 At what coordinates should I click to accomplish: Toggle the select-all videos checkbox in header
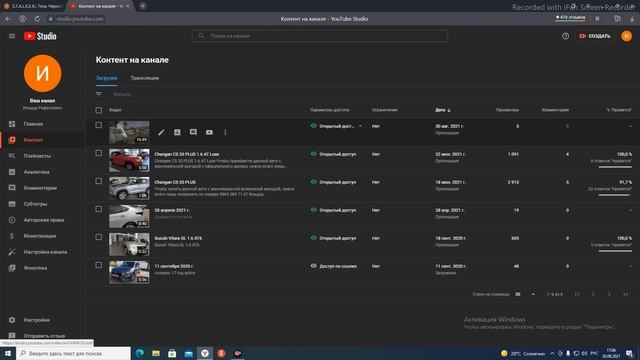(99, 110)
